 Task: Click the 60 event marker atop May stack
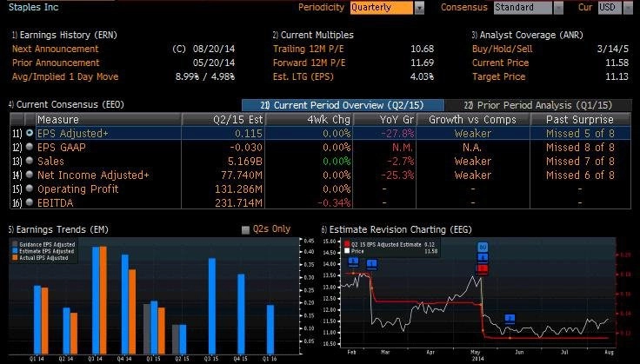(x=483, y=248)
